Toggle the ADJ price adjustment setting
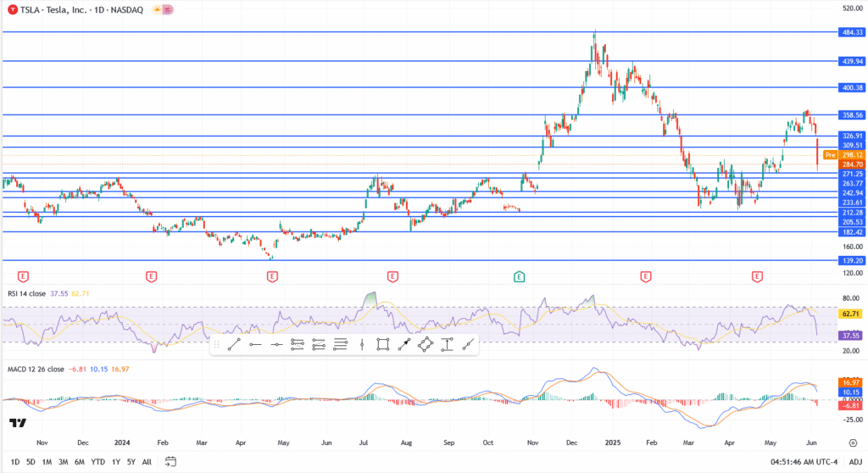Screen dimensions: 868x473 pos(855,462)
